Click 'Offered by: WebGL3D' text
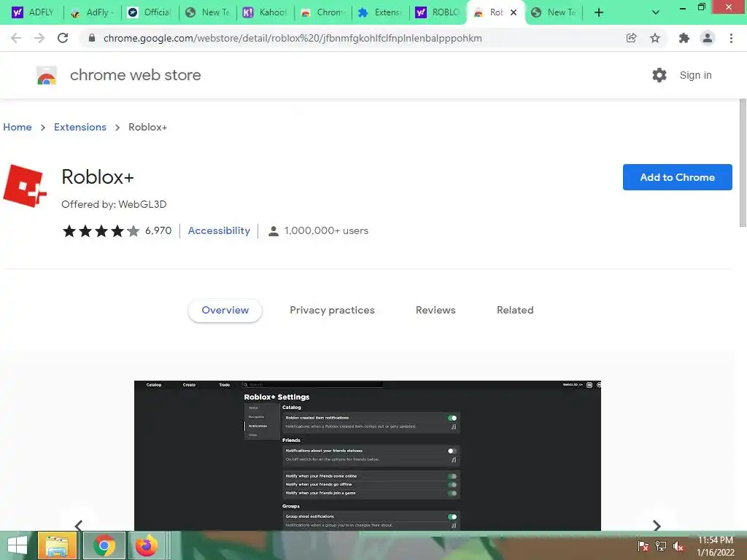 114,204
